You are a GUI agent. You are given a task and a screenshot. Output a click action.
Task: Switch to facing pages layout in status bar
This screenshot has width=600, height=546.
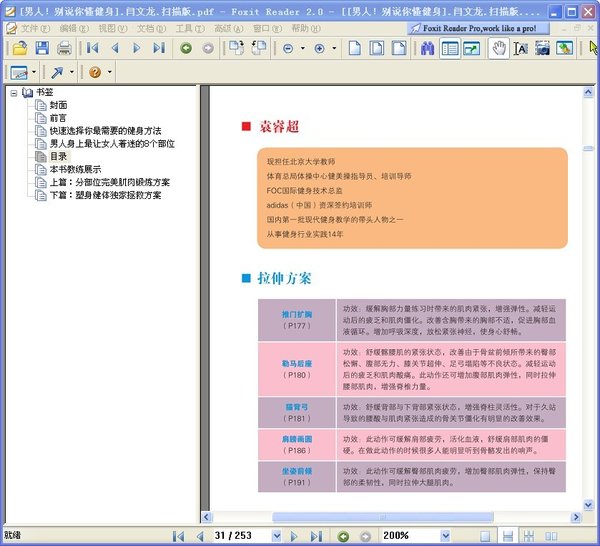(x=551, y=536)
